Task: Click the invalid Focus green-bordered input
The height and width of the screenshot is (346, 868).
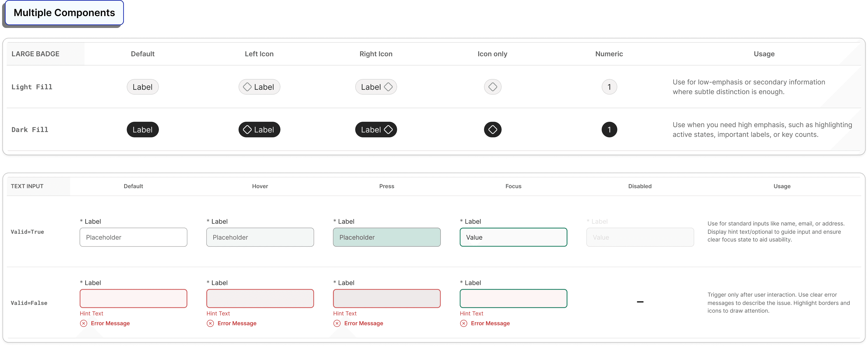Action: (513, 298)
